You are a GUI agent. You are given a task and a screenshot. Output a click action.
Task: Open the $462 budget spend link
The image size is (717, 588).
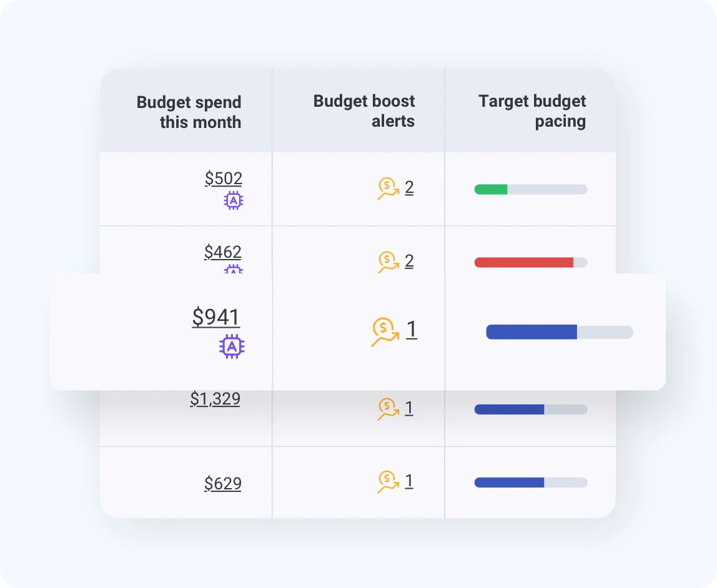click(x=223, y=252)
